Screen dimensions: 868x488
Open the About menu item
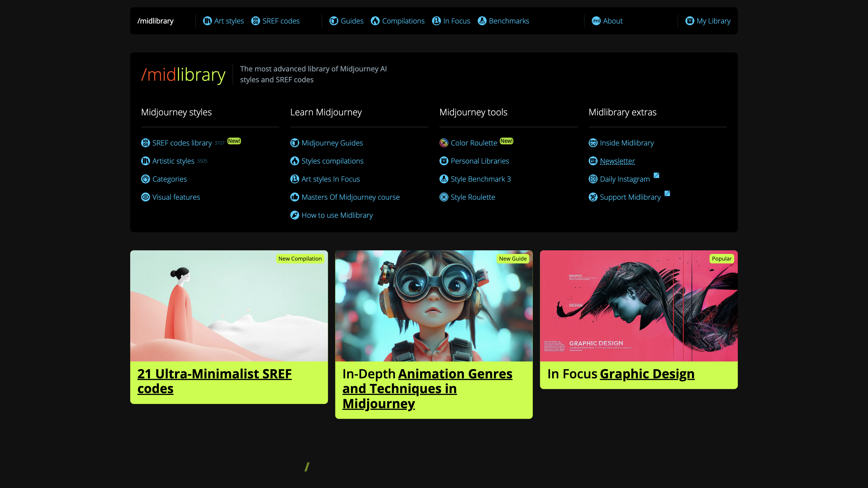pyautogui.click(x=612, y=20)
